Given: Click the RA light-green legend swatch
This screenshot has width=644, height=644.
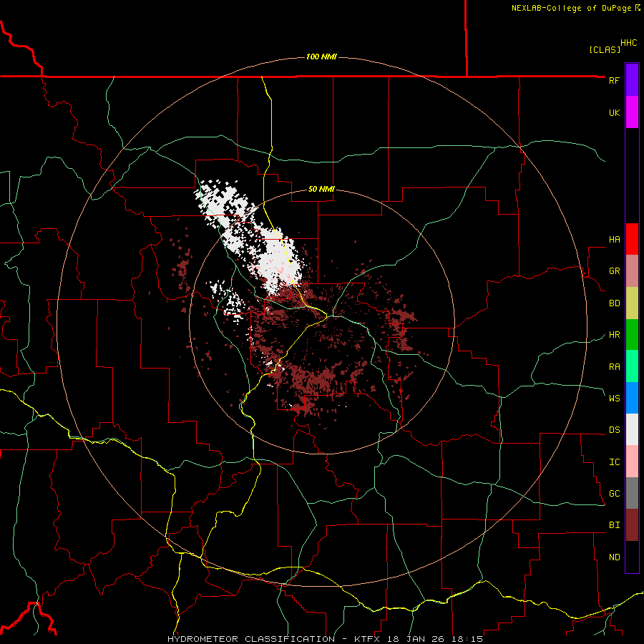Looking at the screenshot, I should click(x=632, y=366).
